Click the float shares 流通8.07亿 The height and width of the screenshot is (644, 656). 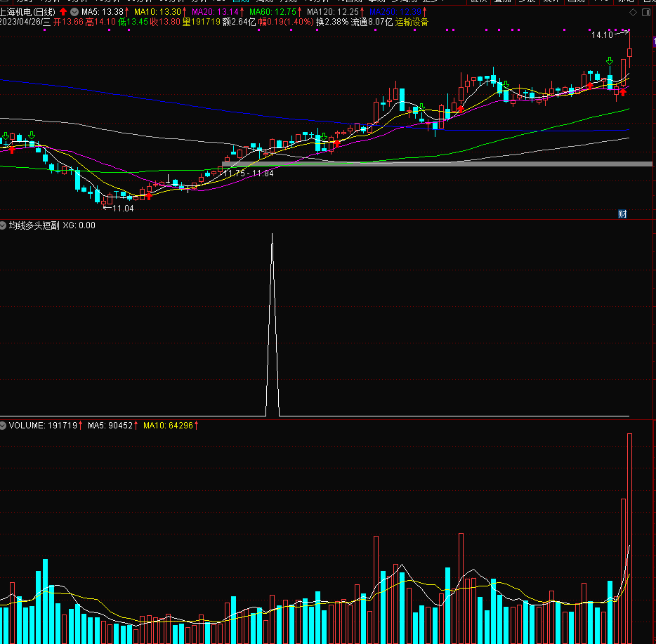click(x=372, y=22)
